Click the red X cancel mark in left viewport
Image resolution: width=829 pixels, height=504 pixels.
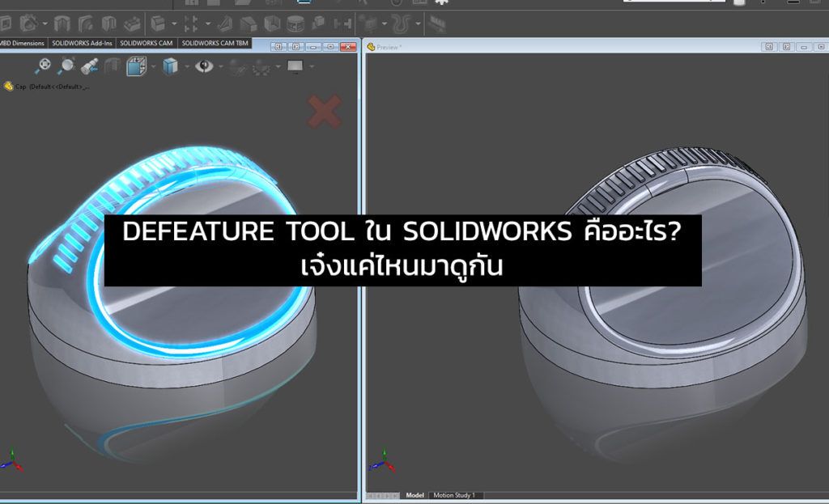coord(324,112)
